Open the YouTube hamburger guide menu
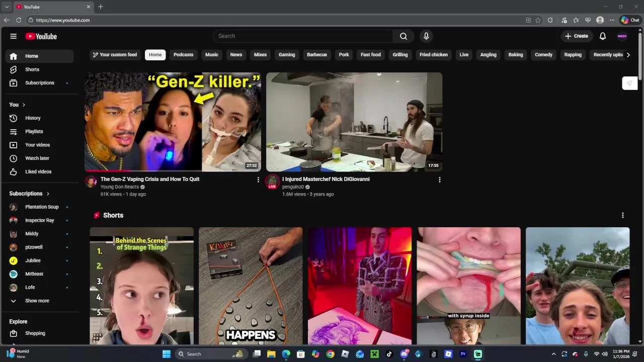This screenshot has height=362, width=644. 14,36
